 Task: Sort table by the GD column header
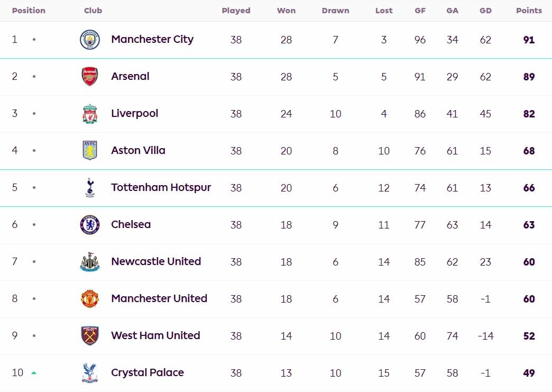[x=485, y=11]
